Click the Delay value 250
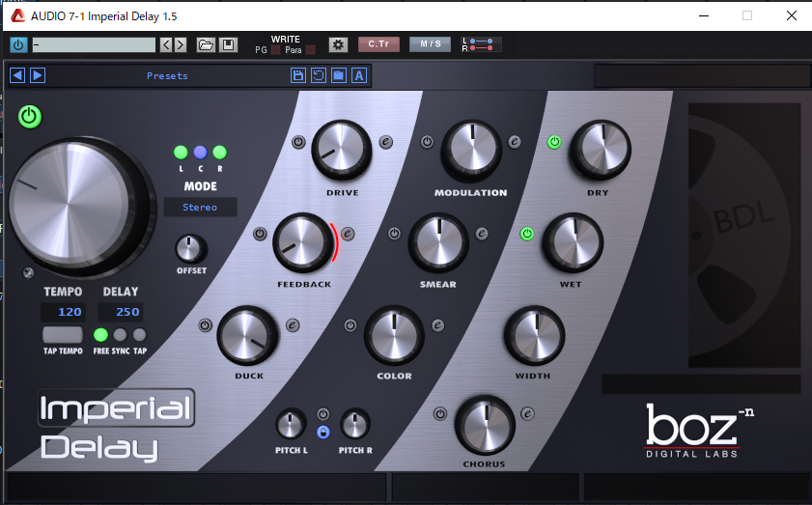 pyautogui.click(x=121, y=312)
